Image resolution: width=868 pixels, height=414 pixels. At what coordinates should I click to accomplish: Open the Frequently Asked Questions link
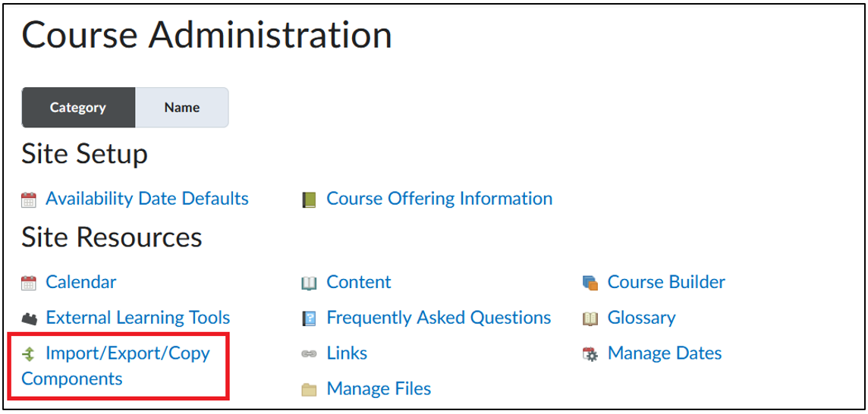439,318
